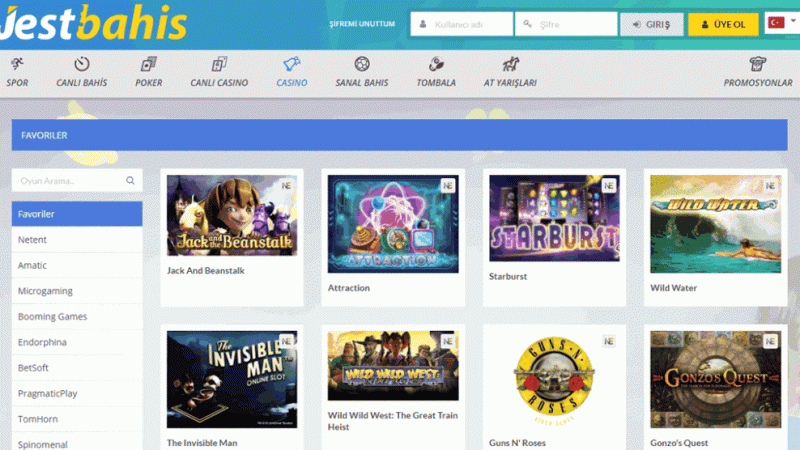Select the CASINO menu label

[x=292, y=83]
